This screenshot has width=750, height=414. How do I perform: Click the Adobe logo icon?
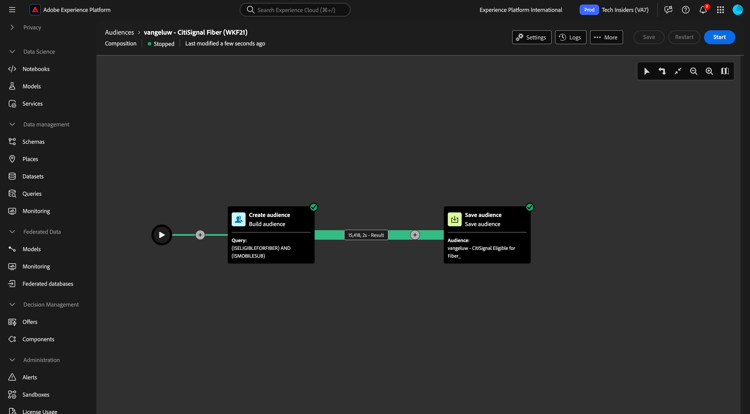[35, 10]
